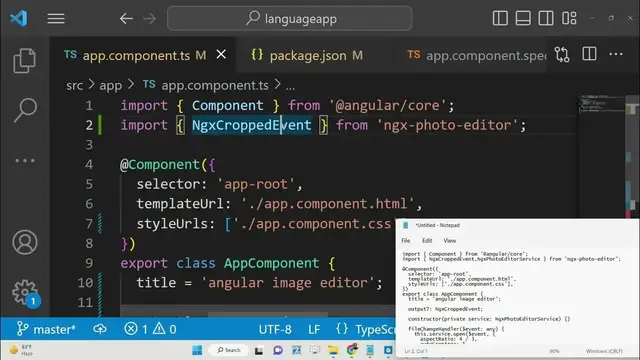This screenshot has height=360, width=640.
Task: Click the 'app-root' selector string
Action: coord(256,184)
